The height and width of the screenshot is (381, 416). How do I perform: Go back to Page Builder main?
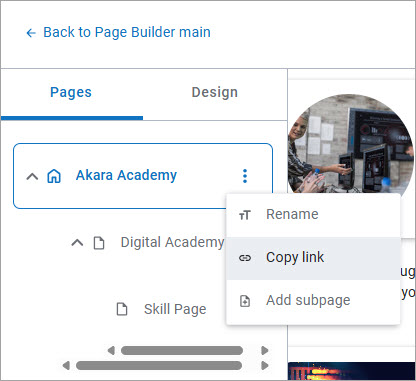pos(127,33)
